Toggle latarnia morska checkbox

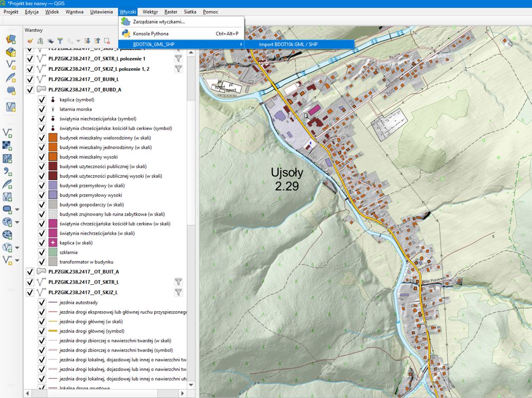tap(41, 109)
